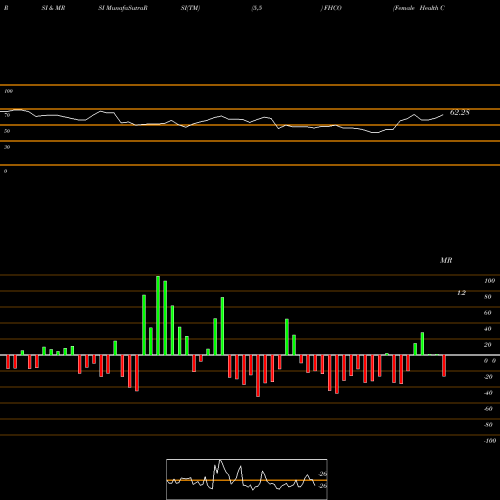The image size is (500, 500).
Task: Select the RSI value label 62.28
Action: [x=459, y=112]
